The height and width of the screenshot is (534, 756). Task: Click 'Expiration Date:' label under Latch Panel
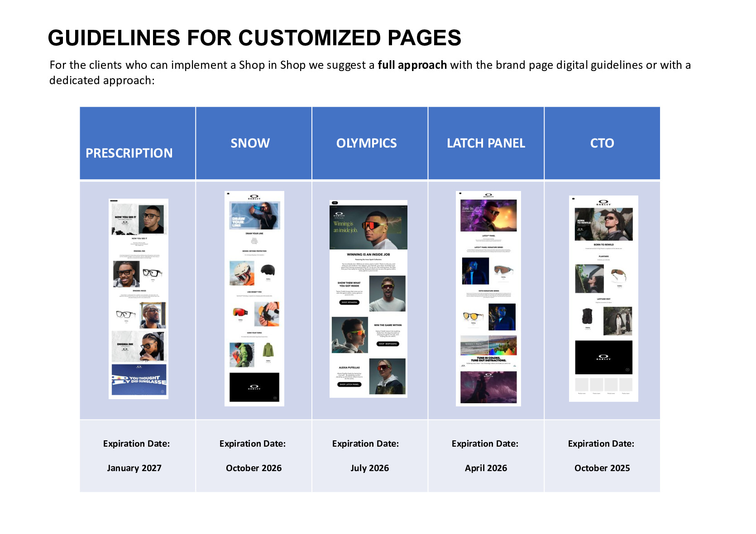485,443
